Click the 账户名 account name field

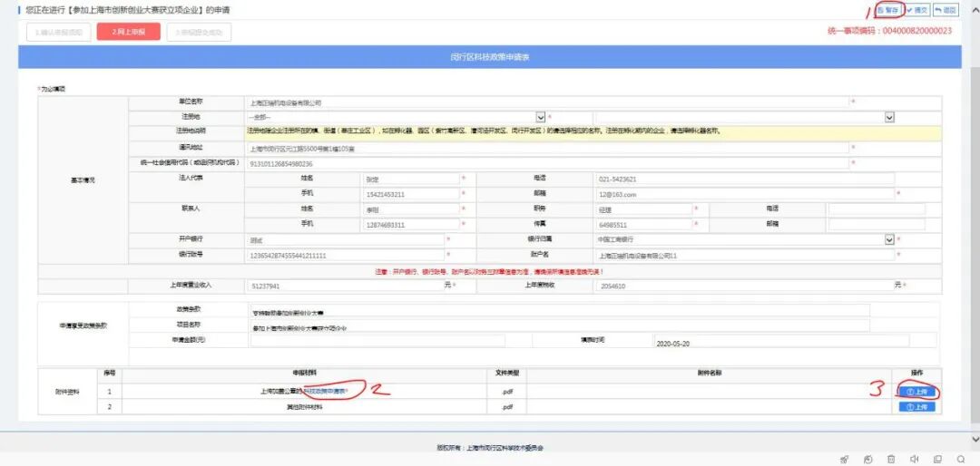click(x=745, y=255)
